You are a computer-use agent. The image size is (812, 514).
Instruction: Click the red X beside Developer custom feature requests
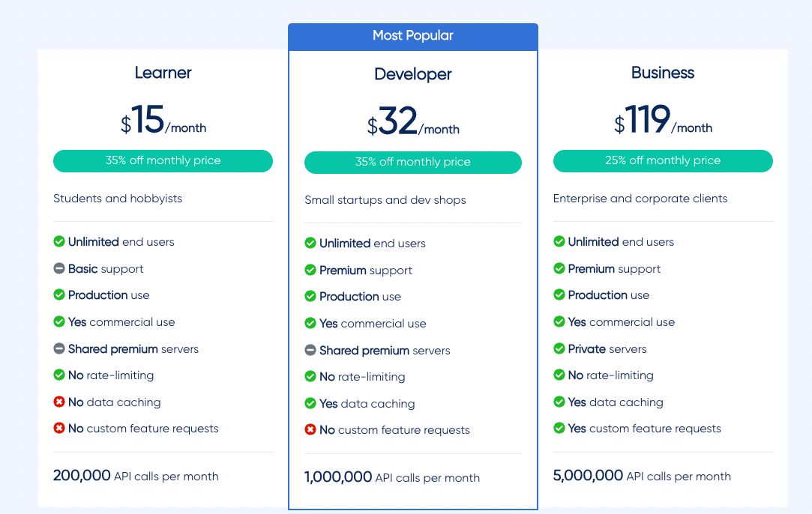tap(310, 430)
